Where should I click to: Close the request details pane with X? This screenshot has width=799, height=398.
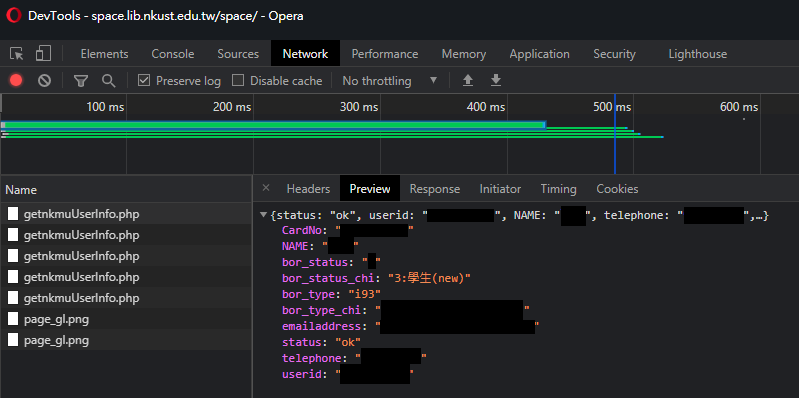click(265, 188)
